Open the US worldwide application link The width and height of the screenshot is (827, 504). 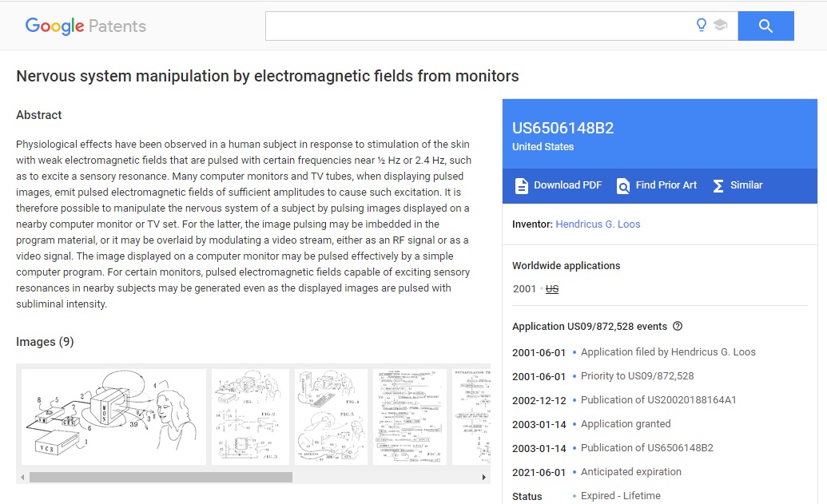(x=551, y=289)
